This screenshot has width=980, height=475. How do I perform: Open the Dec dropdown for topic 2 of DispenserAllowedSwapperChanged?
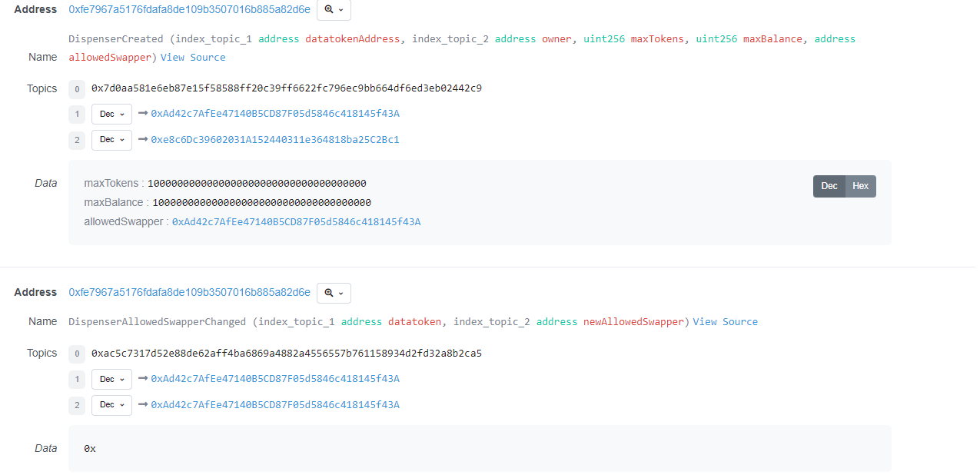point(111,405)
